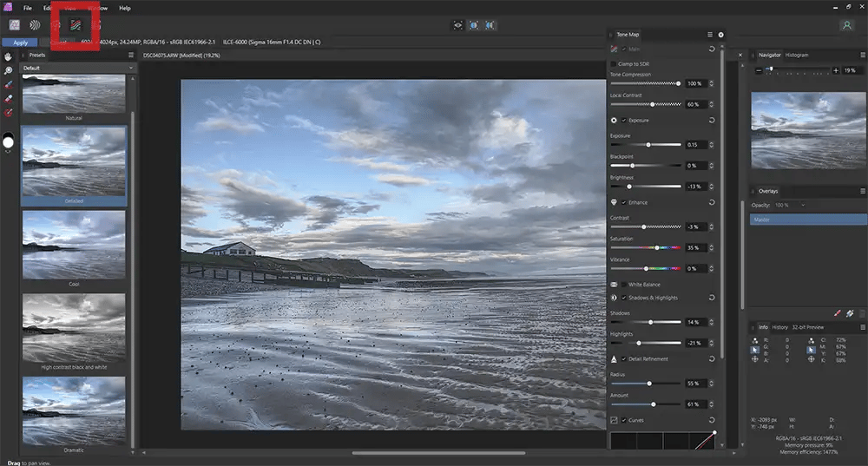The width and height of the screenshot is (868, 466).
Task: Select the View (hand) tool
Action: [x=9, y=56]
